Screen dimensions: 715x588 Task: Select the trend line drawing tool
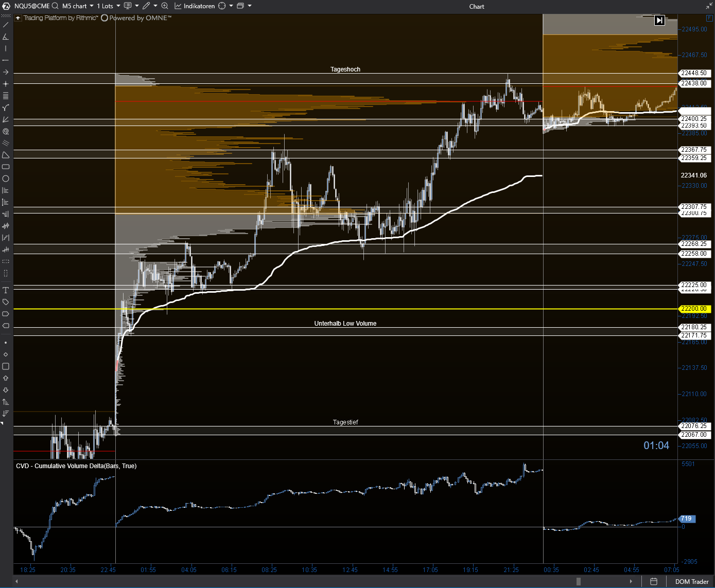pos(6,25)
